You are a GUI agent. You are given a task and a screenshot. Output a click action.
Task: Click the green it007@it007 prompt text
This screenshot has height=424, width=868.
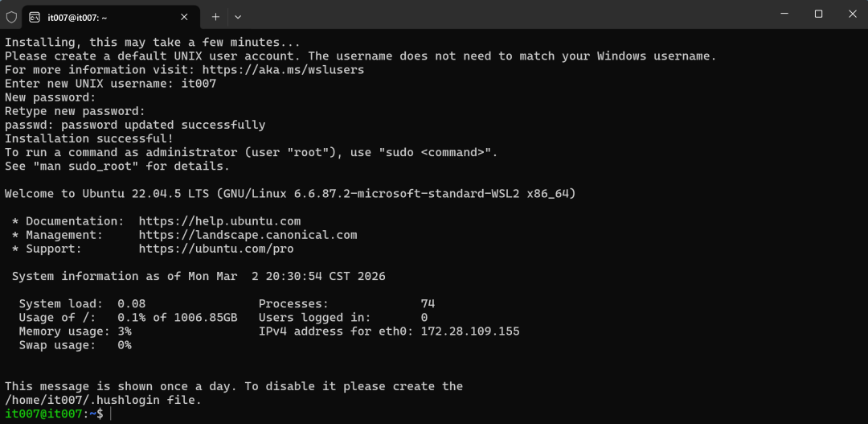click(x=43, y=414)
